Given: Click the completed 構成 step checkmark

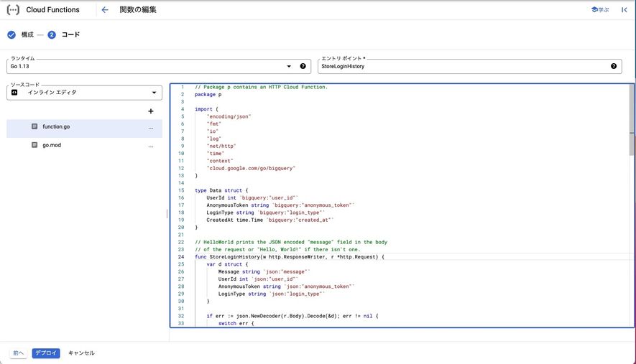Looking at the screenshot, I should (x=11, y=35).
